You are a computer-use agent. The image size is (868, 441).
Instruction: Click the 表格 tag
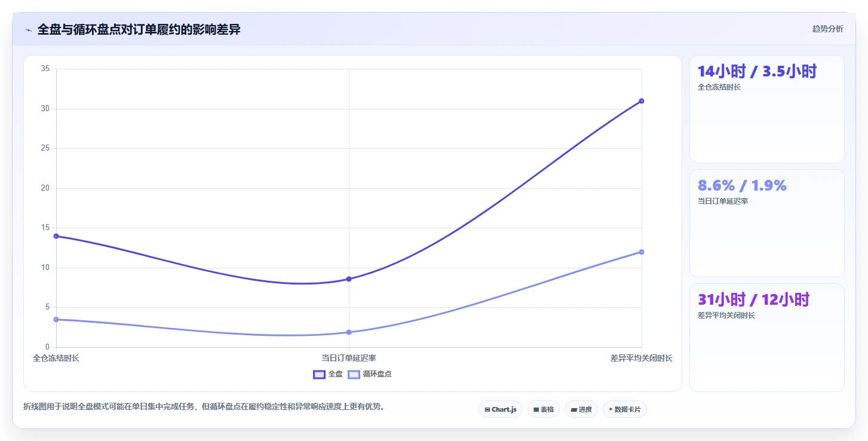(x=544, y=409)
